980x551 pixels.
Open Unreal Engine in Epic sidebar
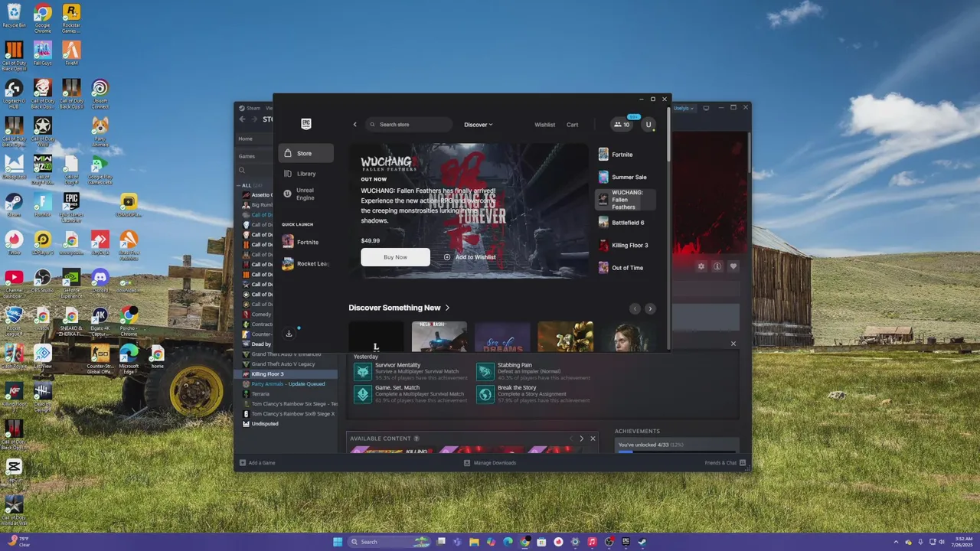click(x=305, y=194)
